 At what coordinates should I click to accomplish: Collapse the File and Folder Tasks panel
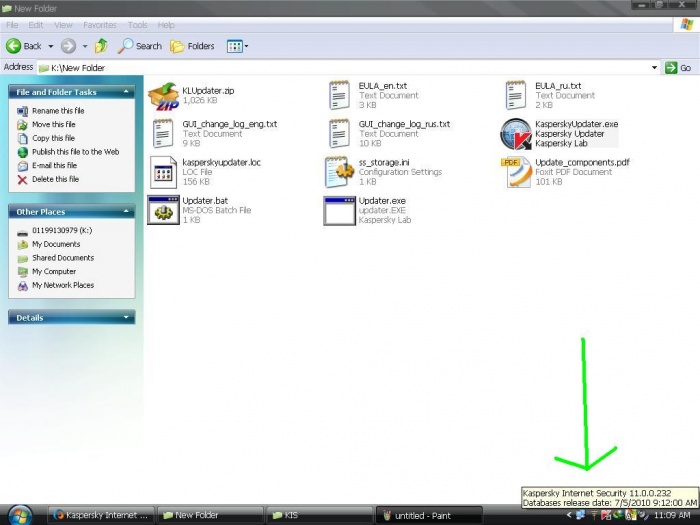(x=126, y=92)
